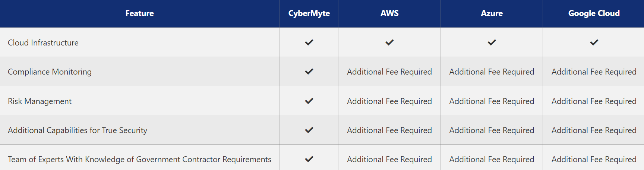This screenshot has width=644, height=170.
Task: Click the Cloud Infrastructure feature label
Action: [43, 43]
